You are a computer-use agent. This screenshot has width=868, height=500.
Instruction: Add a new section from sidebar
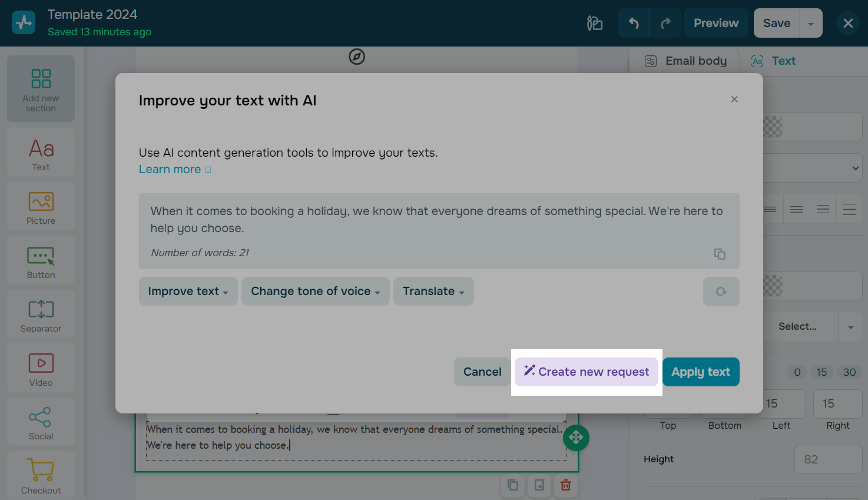pos(41,88)
